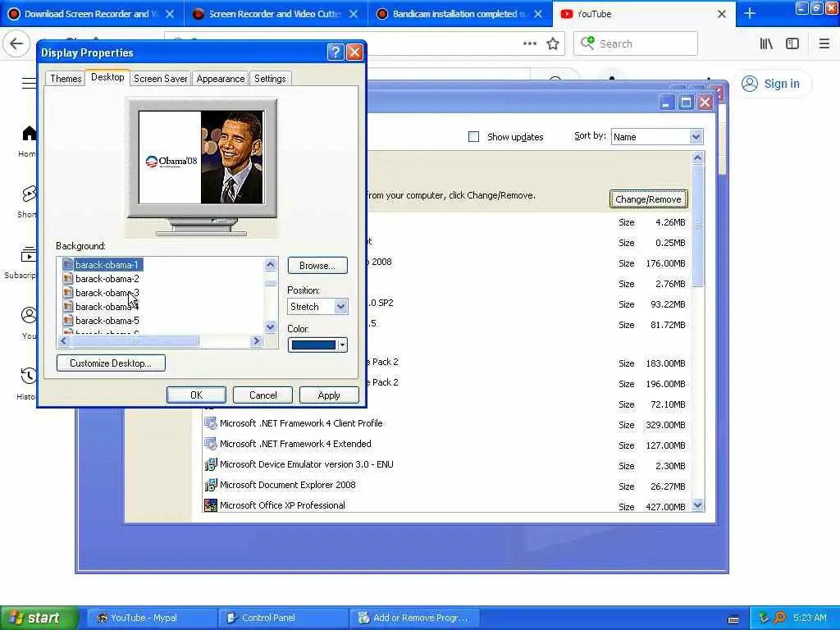840x630 pixels.
Task: Open the Windows start button
Action: (x=39, y=618)
